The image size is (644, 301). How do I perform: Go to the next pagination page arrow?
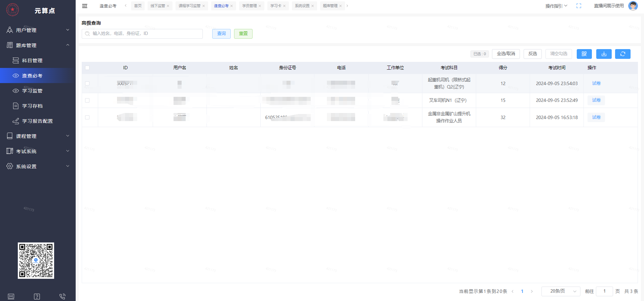[532, 291]
